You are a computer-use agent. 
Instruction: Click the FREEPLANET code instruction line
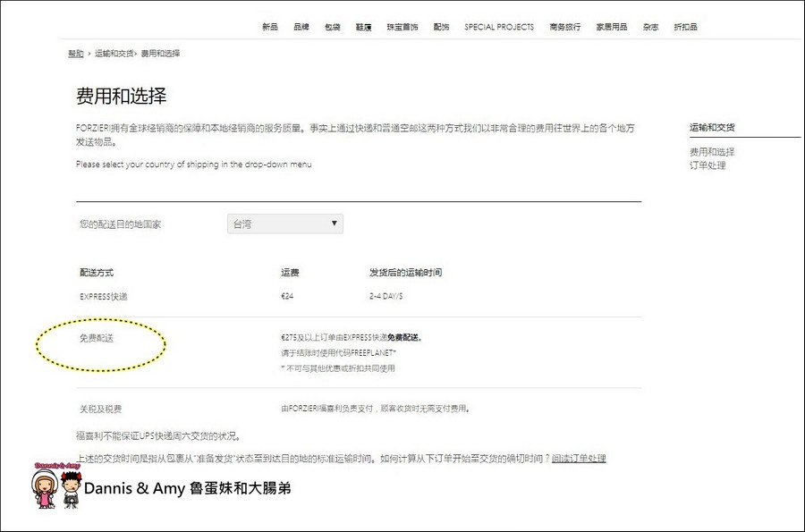[x=338, y=353]
